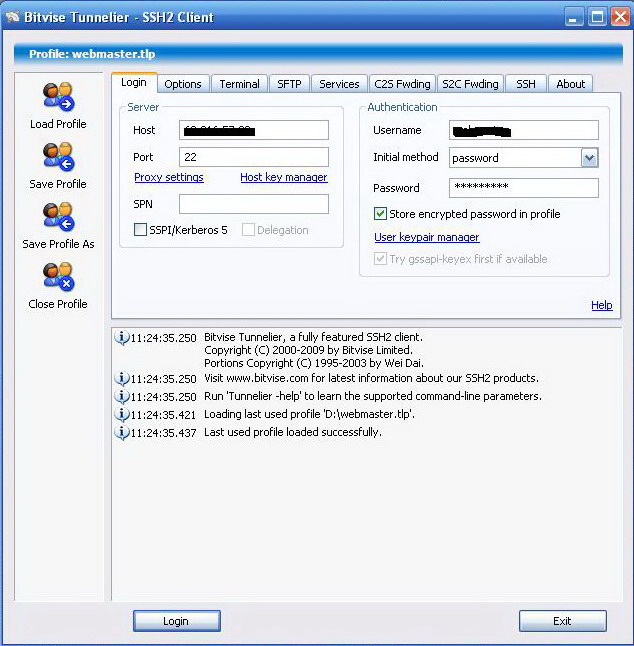This screenshot has width=634, height=646.
Task: Click the 'Profile: webmaster.tlp' header text
Action: click(92, 54)
